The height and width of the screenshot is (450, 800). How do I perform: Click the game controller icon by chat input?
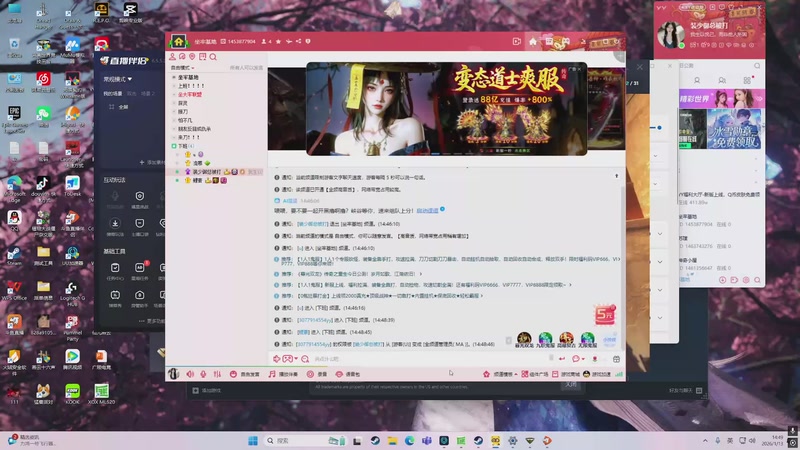click(288, 359)
